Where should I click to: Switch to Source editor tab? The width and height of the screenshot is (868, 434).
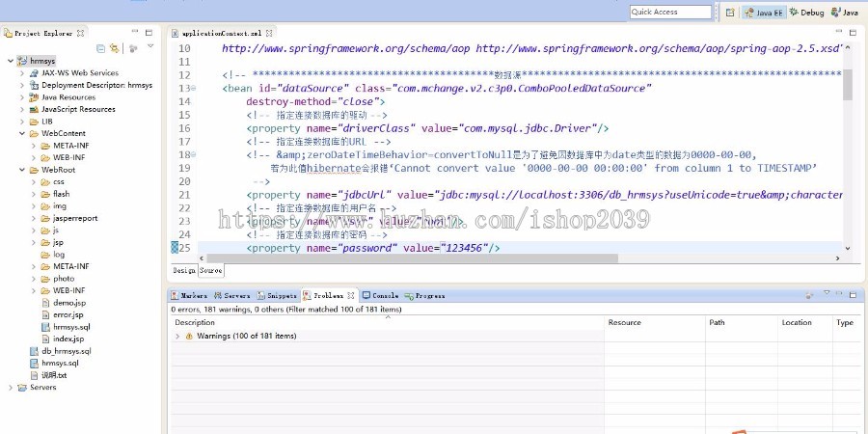click(211, 271)
